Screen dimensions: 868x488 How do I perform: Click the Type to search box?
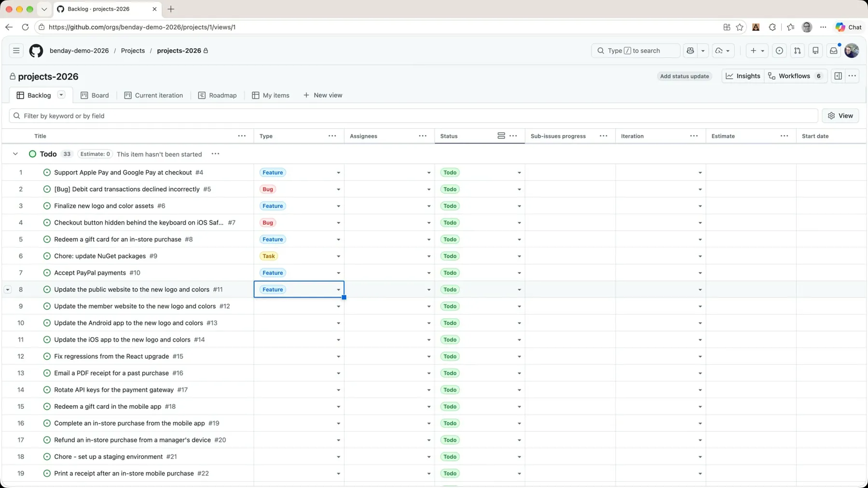[635, 51]
